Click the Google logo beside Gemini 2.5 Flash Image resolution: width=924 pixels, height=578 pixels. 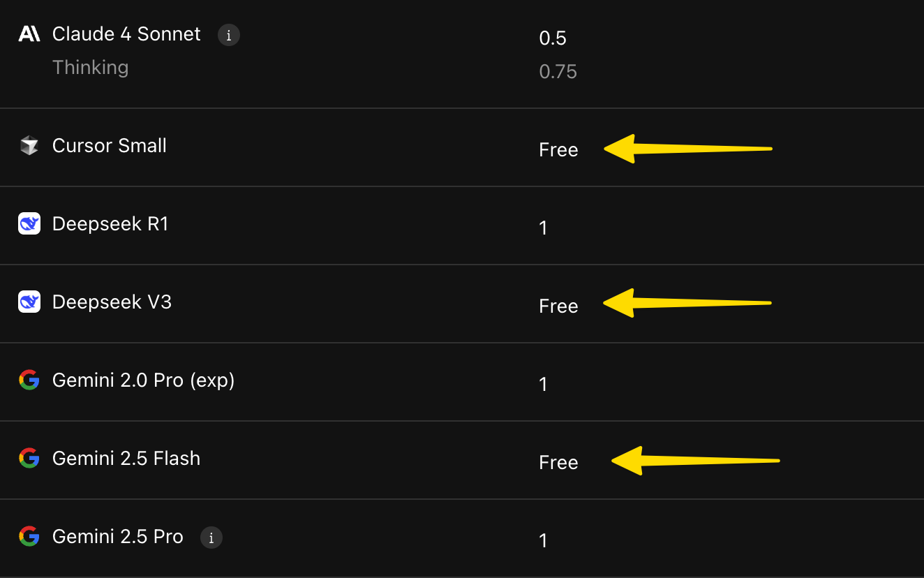pyautogui.click(x=29, y=459)
